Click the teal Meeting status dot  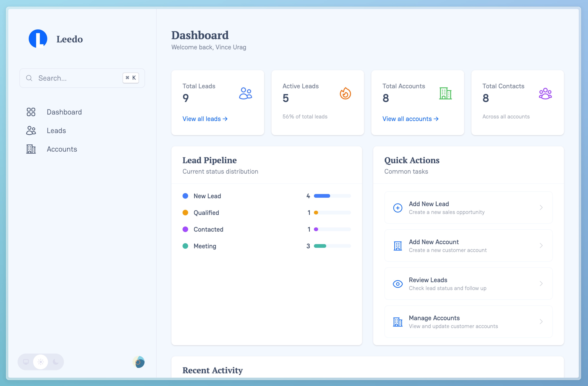[x=185, y=246]
